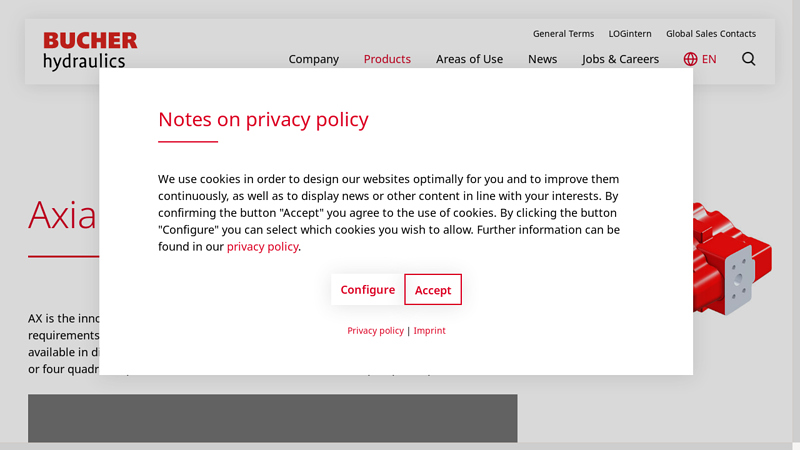Open Global Sales Contacts
This screenshot has height=450, width=800.
pos(711,34)
